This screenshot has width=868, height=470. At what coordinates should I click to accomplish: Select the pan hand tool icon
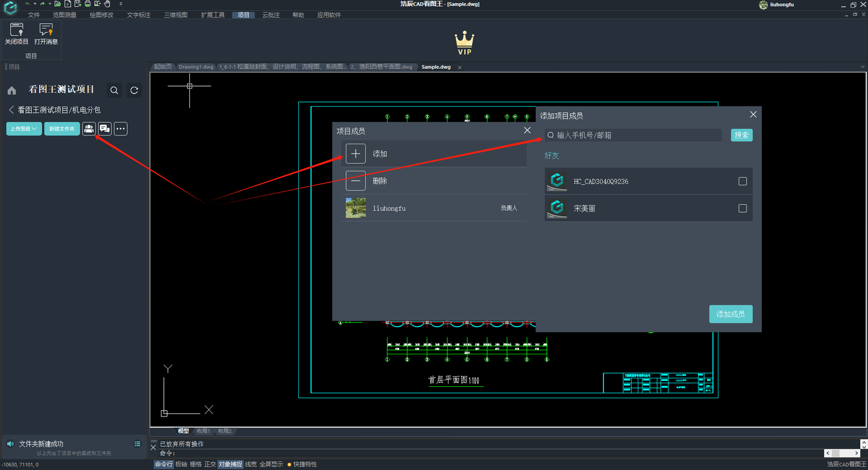[107, 4]
